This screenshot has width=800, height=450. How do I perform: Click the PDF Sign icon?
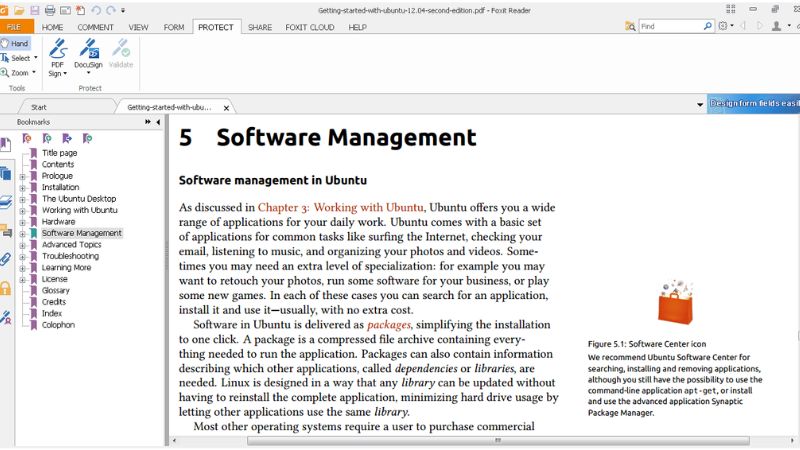pos(58,52)
